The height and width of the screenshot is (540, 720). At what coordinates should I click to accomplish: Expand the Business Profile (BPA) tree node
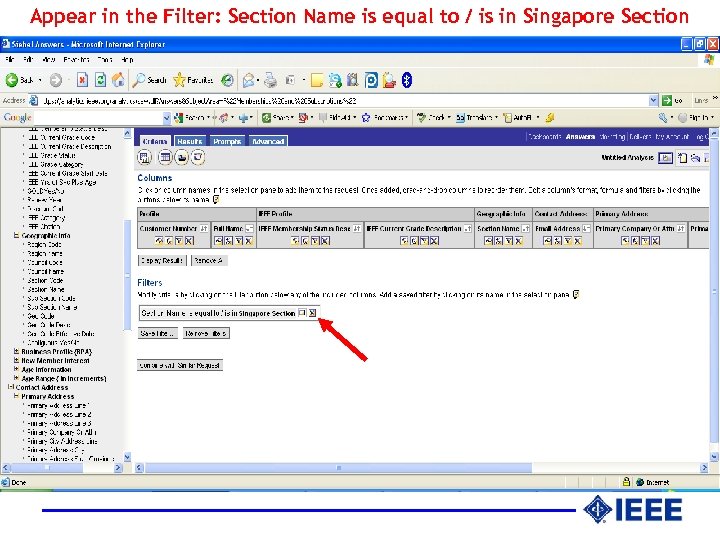coord(16,352)
